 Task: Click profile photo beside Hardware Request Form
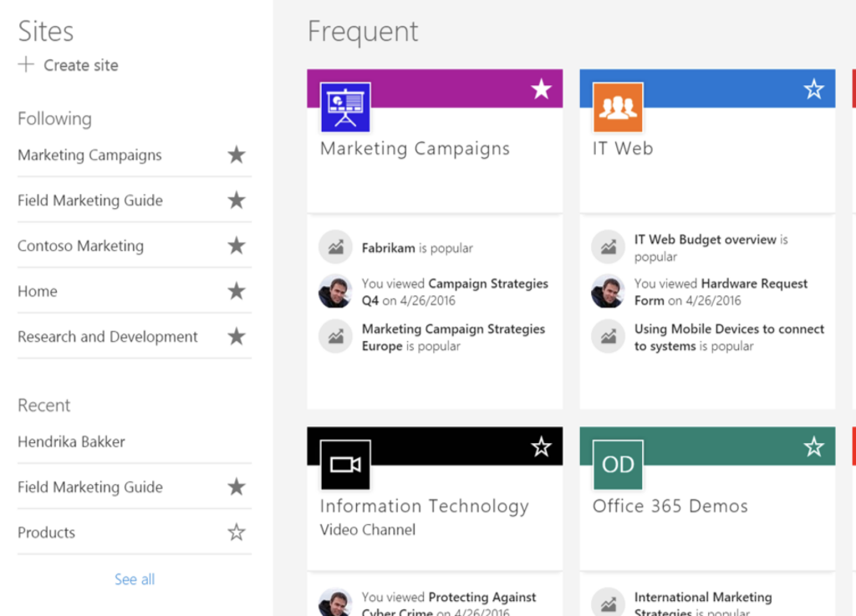click(608, 291)
